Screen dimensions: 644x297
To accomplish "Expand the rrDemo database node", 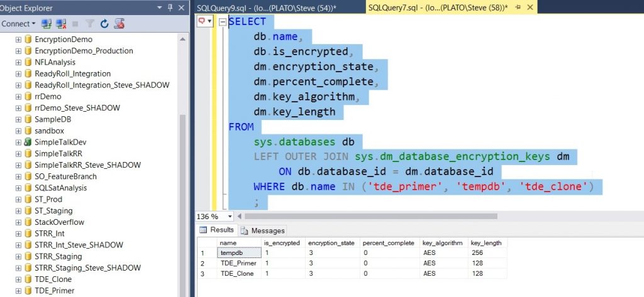I will tap(18, 97).
